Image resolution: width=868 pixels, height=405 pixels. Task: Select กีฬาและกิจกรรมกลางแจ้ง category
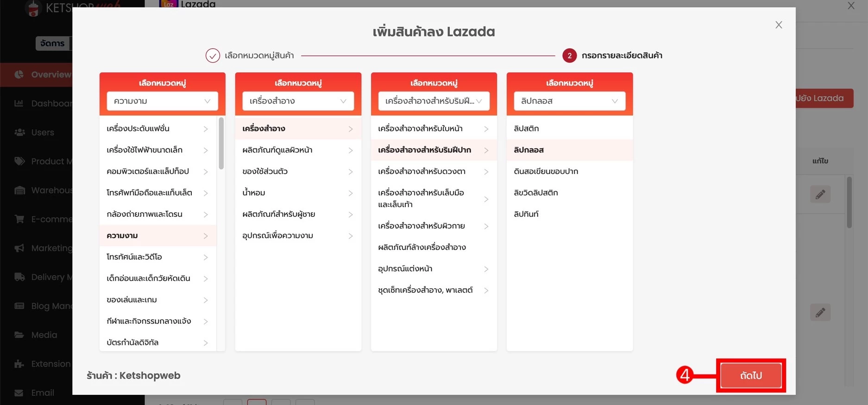pos(157,321)
